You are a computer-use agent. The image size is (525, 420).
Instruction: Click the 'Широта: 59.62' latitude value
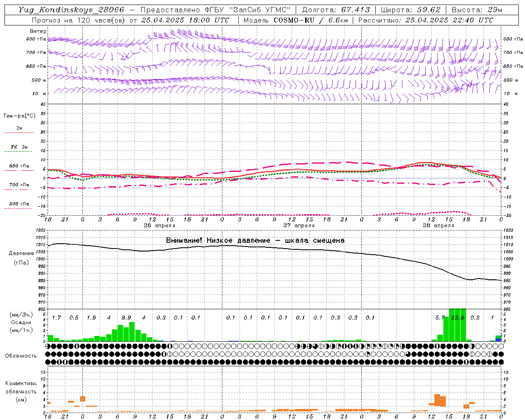click(x=411, y=10)
